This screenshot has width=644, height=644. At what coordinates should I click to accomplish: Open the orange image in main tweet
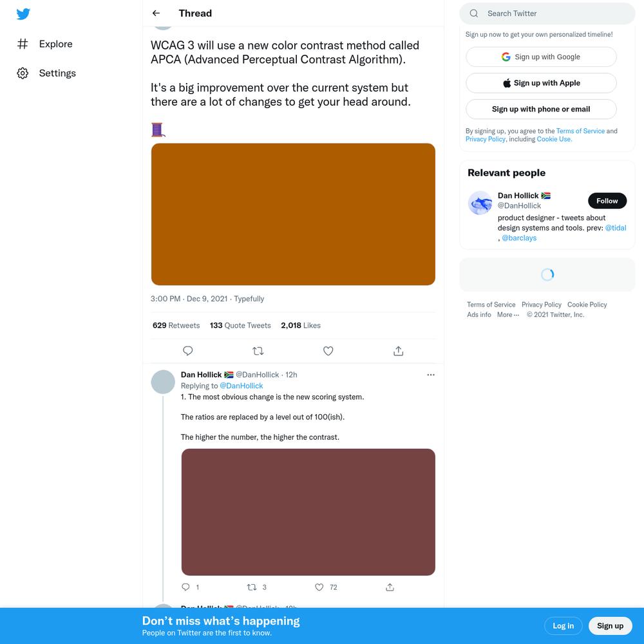(293, 214)
